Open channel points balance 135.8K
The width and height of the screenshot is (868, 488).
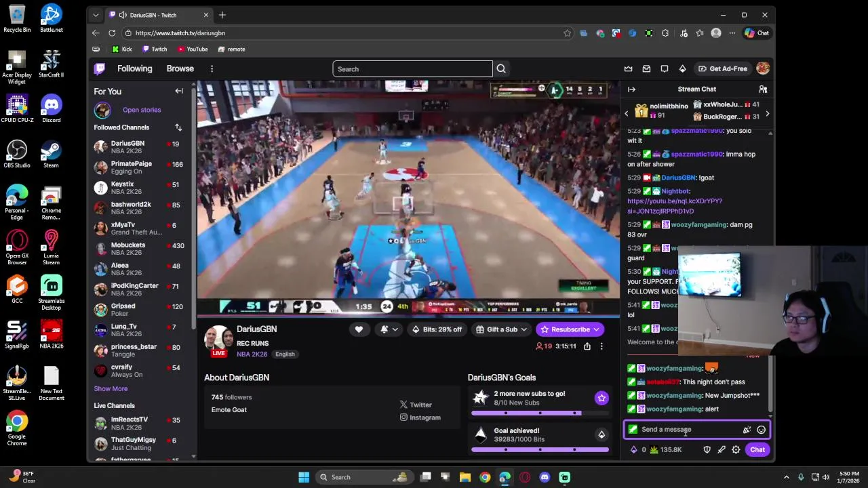[666, 449]
